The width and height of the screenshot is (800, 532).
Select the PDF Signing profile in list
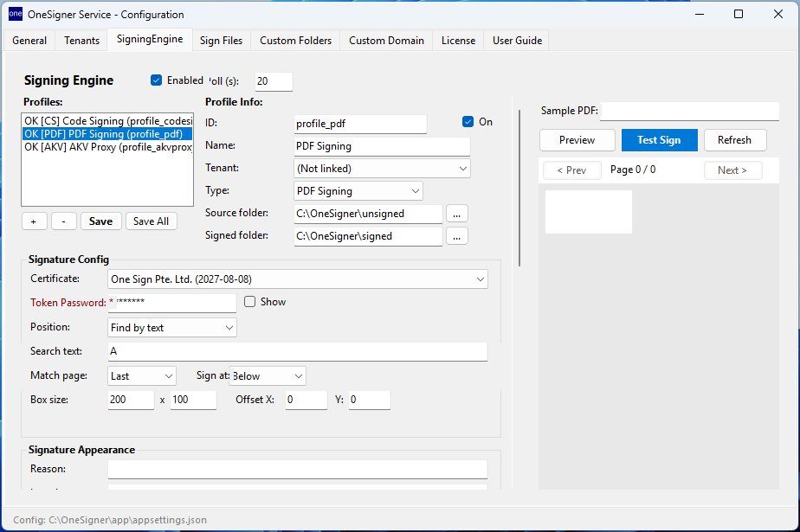(x=107, y=133)
